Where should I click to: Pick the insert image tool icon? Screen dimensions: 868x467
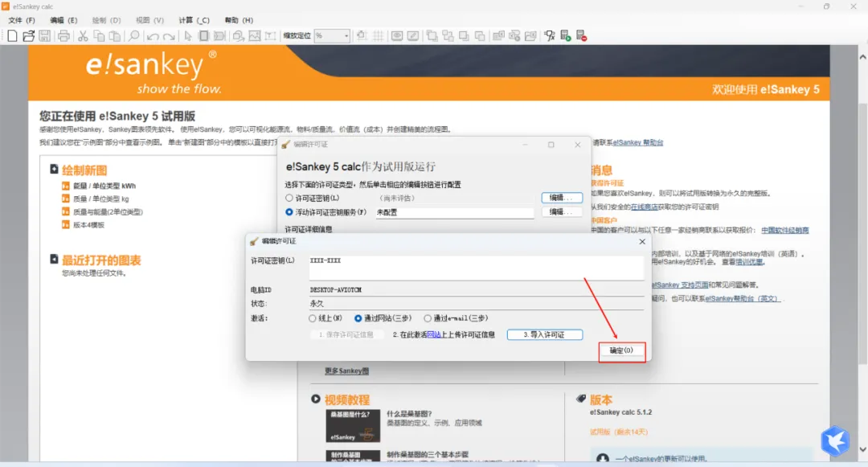coord(255,36)
